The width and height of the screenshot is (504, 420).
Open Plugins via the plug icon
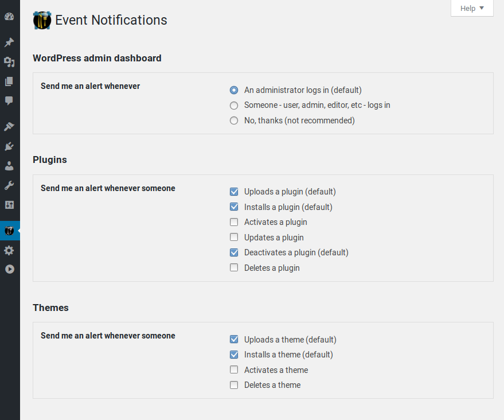[x=9, y=146]
